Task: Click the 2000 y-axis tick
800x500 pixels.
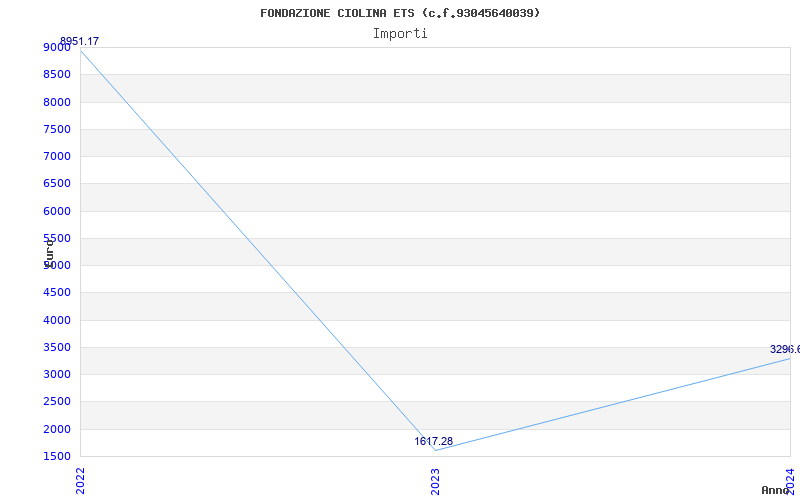Action: pyautogui.click(x=57, y=429)
